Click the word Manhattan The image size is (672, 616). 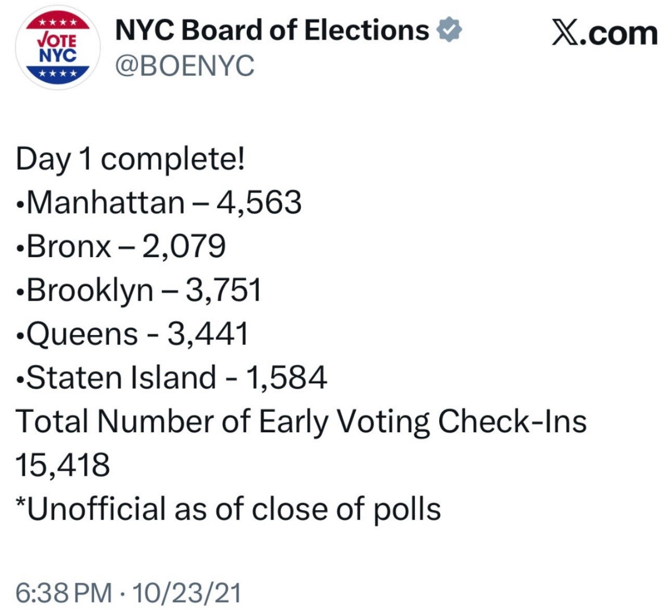point(106,203)
